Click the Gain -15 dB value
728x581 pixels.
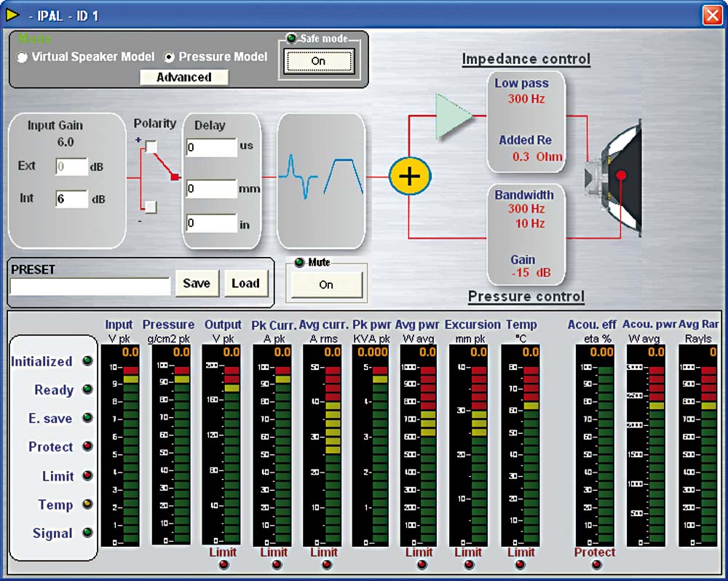[531, 272]
